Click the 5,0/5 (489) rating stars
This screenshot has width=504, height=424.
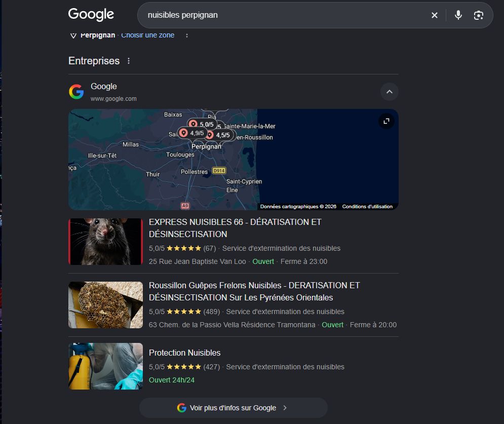click(184, 312)
